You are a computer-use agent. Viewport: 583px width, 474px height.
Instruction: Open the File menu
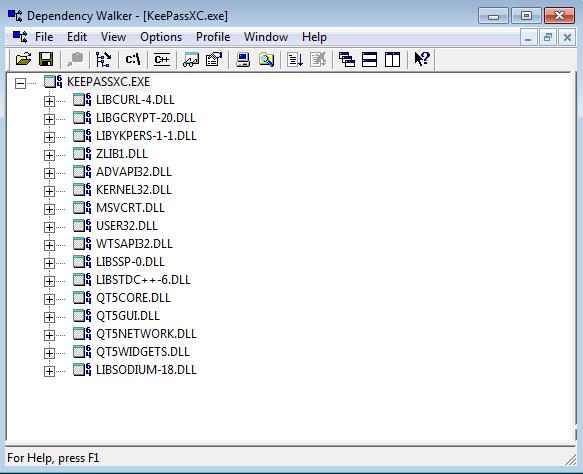point(44,37)
